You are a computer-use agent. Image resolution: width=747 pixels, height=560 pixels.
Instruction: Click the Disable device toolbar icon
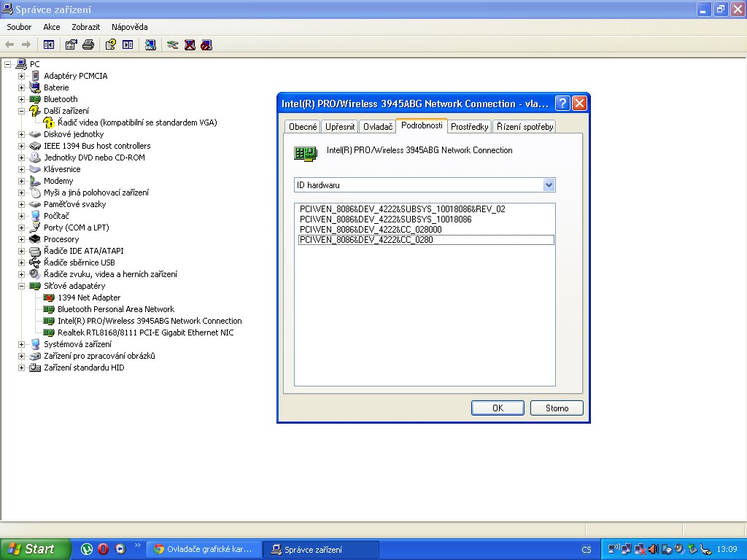pos(206,44)
